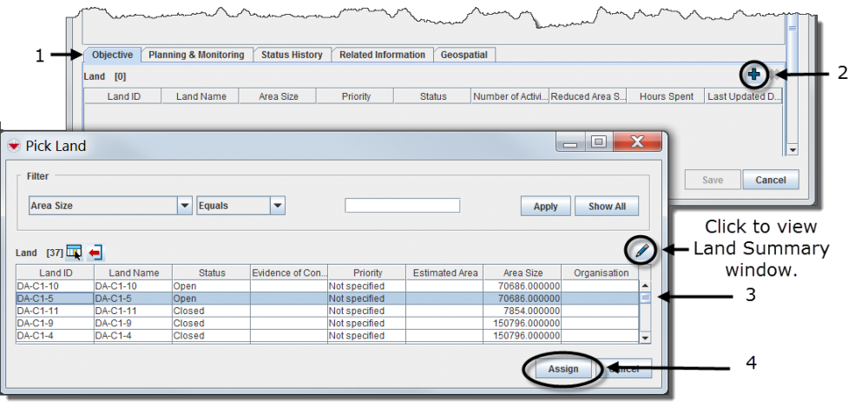Click the Pick Land window title icon

coord(13,146)
